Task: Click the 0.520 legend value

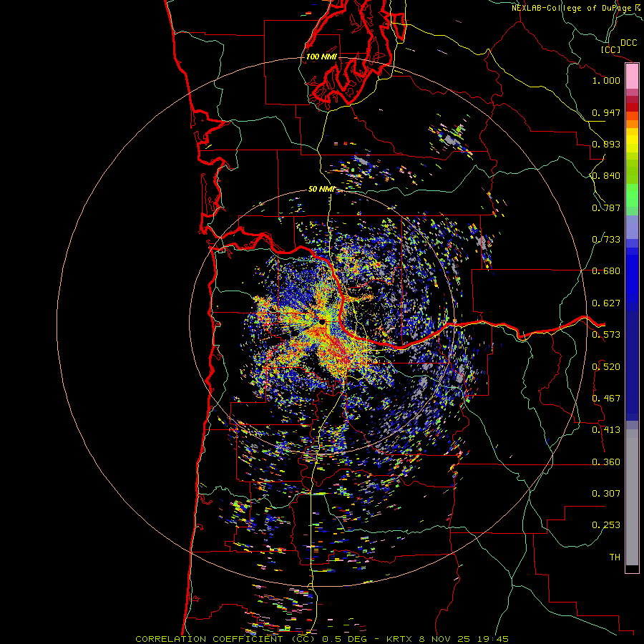Action: coord(606,367)
